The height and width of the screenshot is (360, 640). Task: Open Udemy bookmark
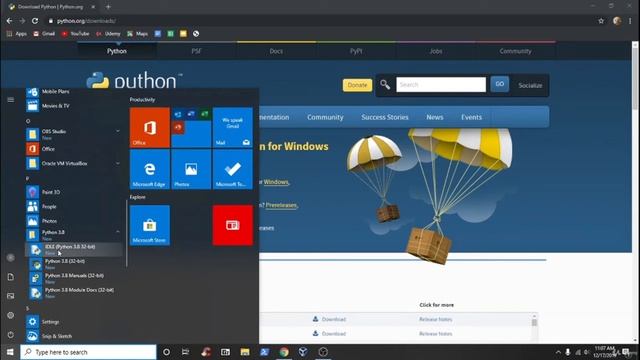108,34
